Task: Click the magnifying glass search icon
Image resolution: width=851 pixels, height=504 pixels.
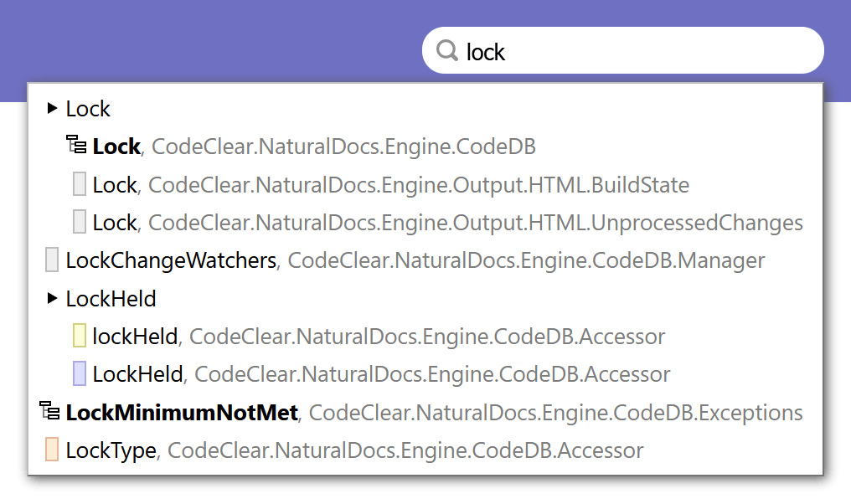Action: tap(447, 50)
